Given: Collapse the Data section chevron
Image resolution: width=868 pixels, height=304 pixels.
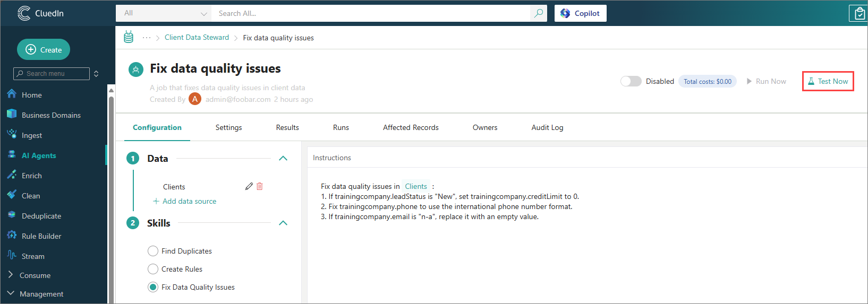Looking at the screenshot, I should pyautogui.click(x=283, y=158).
